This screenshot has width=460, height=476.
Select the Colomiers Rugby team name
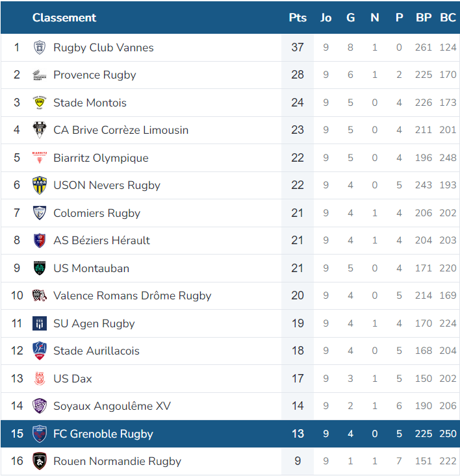click(97, 213)
